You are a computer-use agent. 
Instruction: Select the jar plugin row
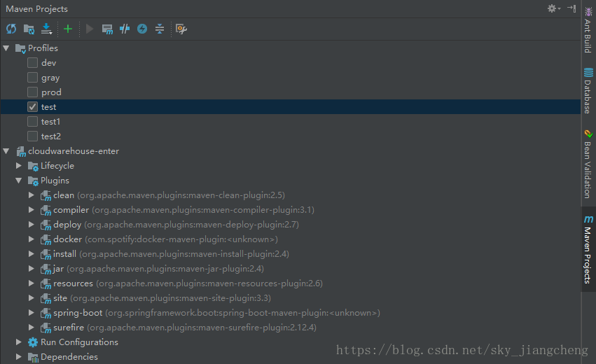pos(291,269)
